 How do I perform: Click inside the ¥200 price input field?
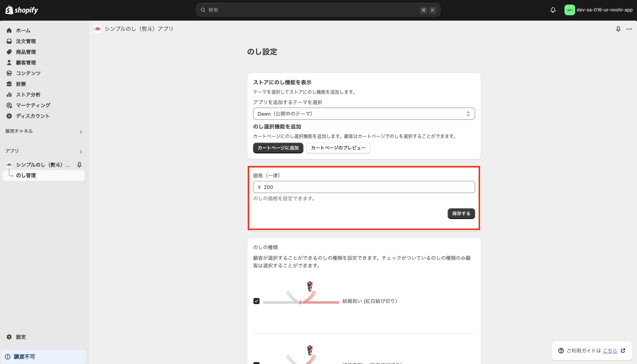(x=364, y=187)
